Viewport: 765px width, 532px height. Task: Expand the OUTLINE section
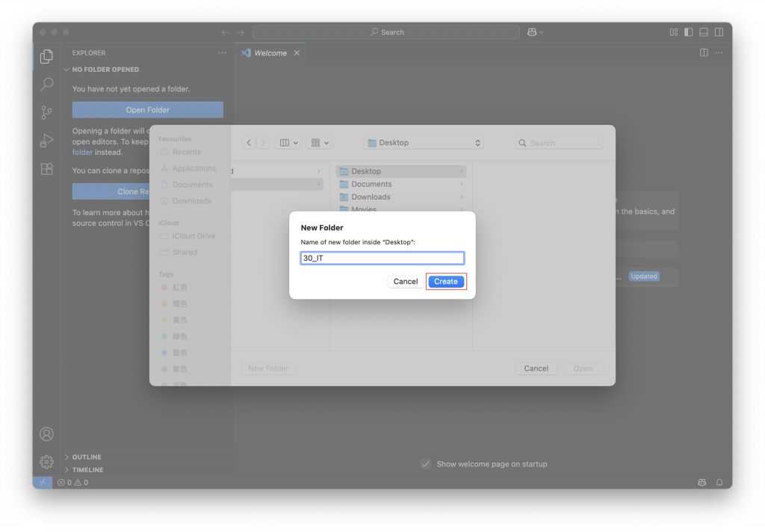(87, 457)
